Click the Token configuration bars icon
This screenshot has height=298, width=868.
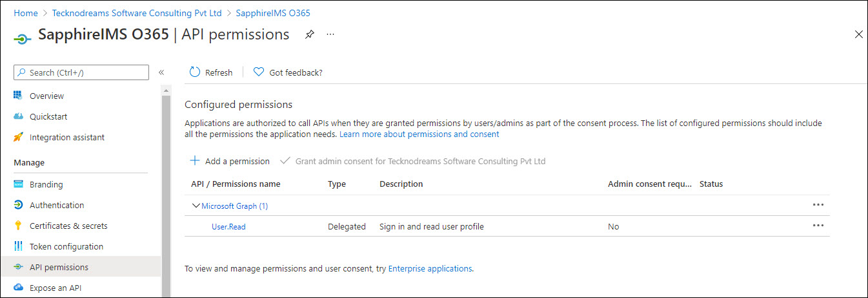point(18,246)
